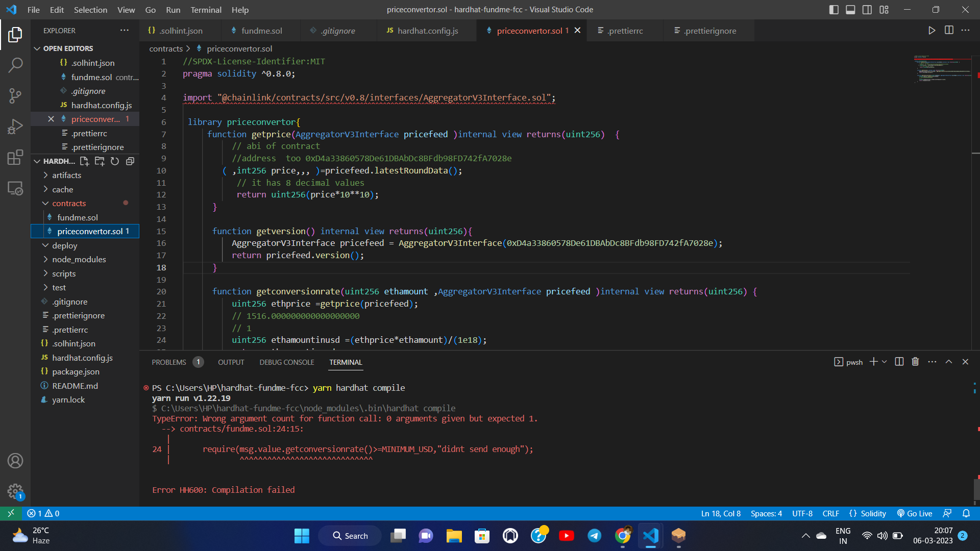Open the Search view in activity bar
The width and height of the screenshot is (980, 551).
coord(15,65)
